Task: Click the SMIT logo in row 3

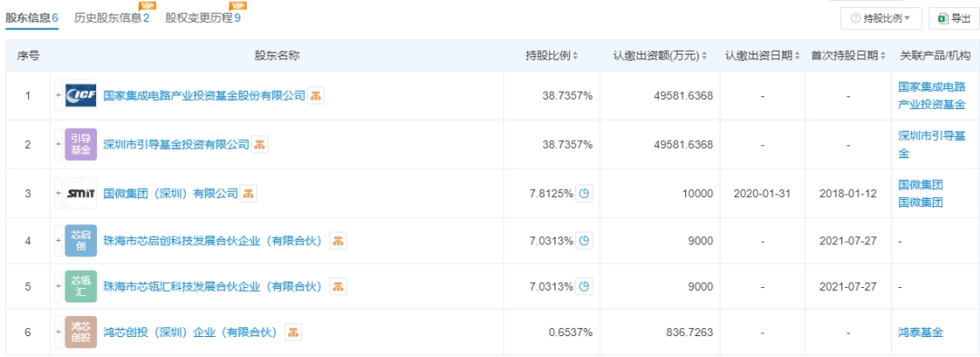Action: pyautogui.click(x=82, y=193)
